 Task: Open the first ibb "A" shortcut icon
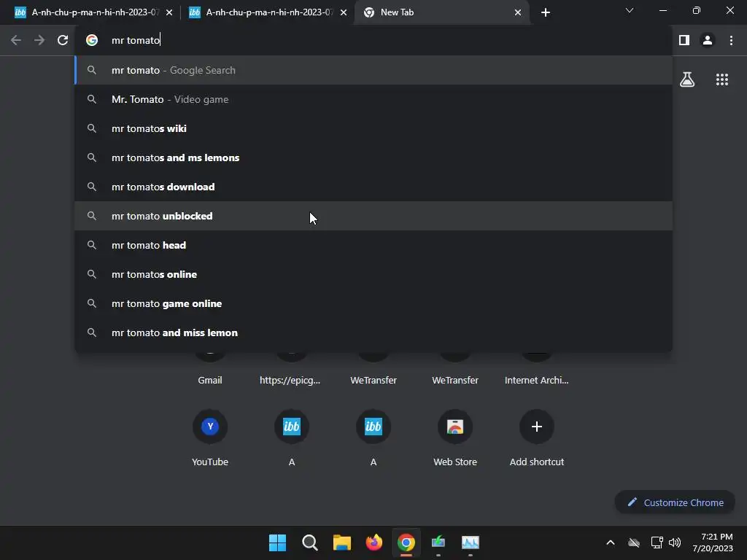[292, 426]
